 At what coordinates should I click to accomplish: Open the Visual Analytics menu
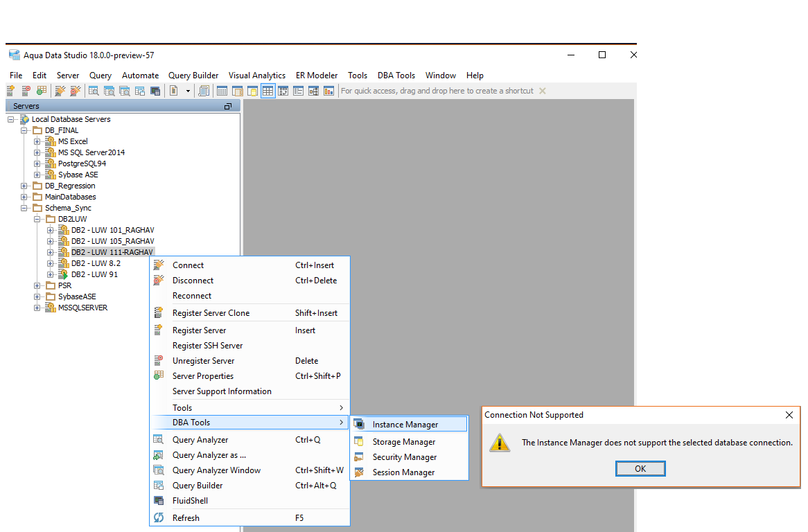256,76
